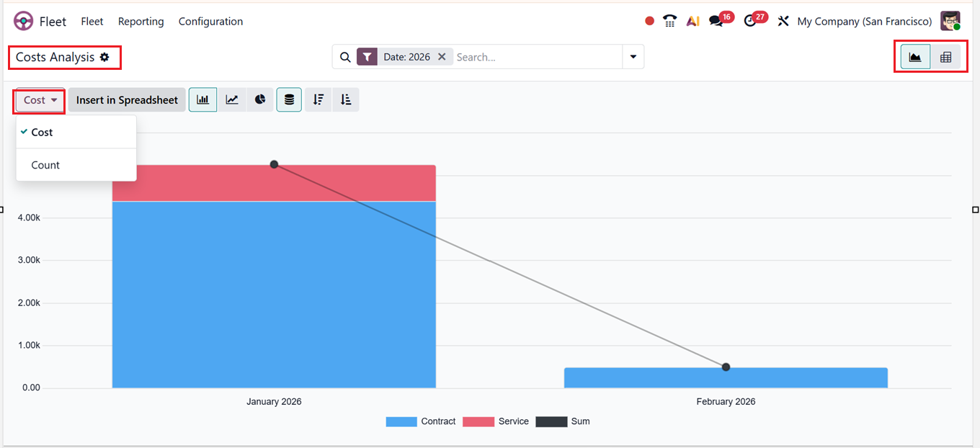Open the conversations messages icon
The height and width of the screenshot is (448, 980).
coord(716,22)
